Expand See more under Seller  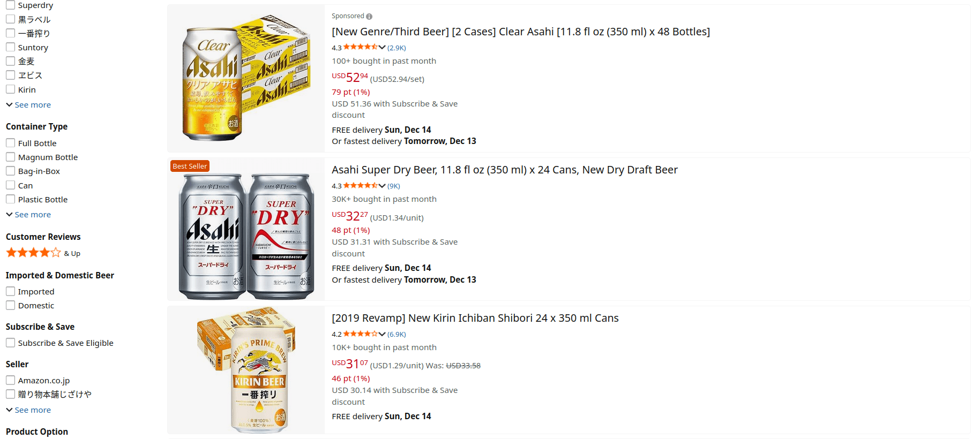coord(28,410)
